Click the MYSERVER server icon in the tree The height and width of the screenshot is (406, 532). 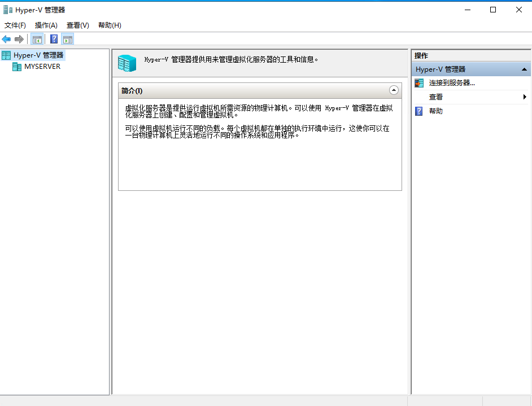tap(17, 67)
